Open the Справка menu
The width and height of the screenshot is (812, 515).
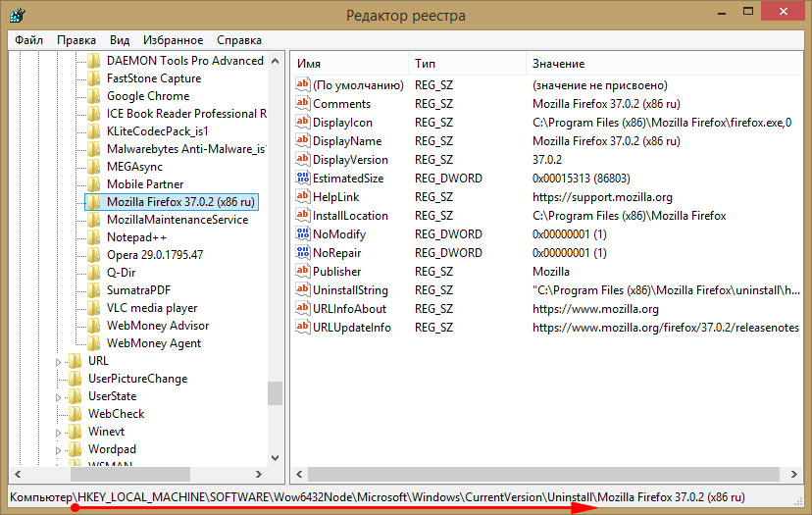pyautogui.click(x=238, y=40)
